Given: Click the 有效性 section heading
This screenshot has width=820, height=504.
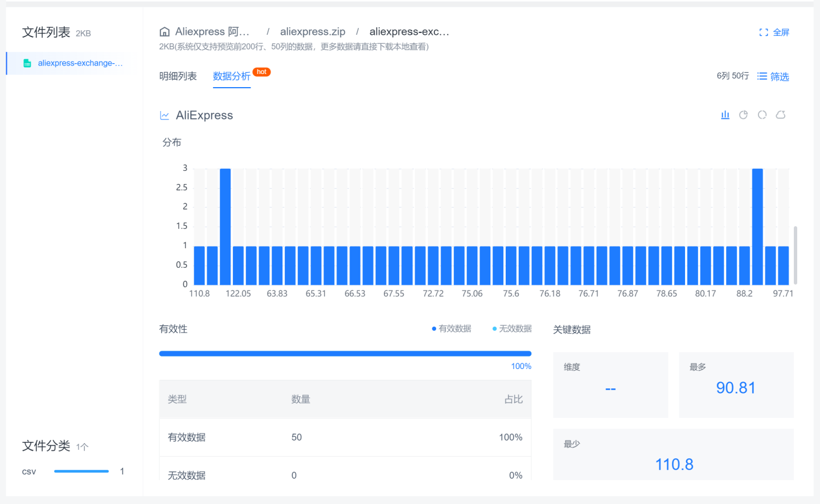Looking at the screenshot, I should pos(173,329).
